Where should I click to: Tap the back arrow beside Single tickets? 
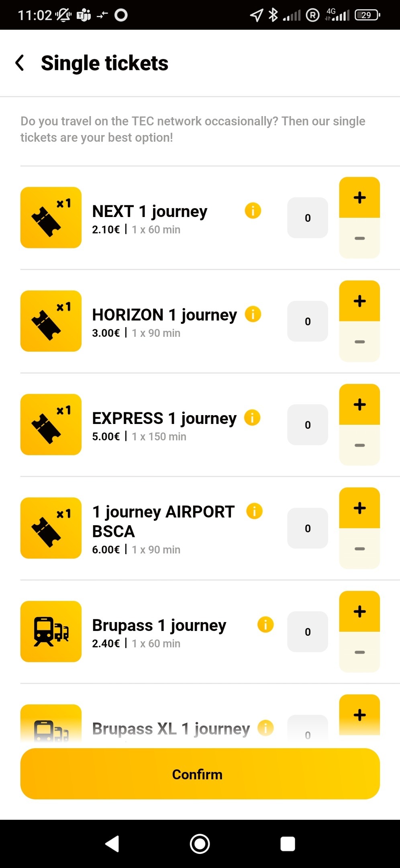(20, 63)
